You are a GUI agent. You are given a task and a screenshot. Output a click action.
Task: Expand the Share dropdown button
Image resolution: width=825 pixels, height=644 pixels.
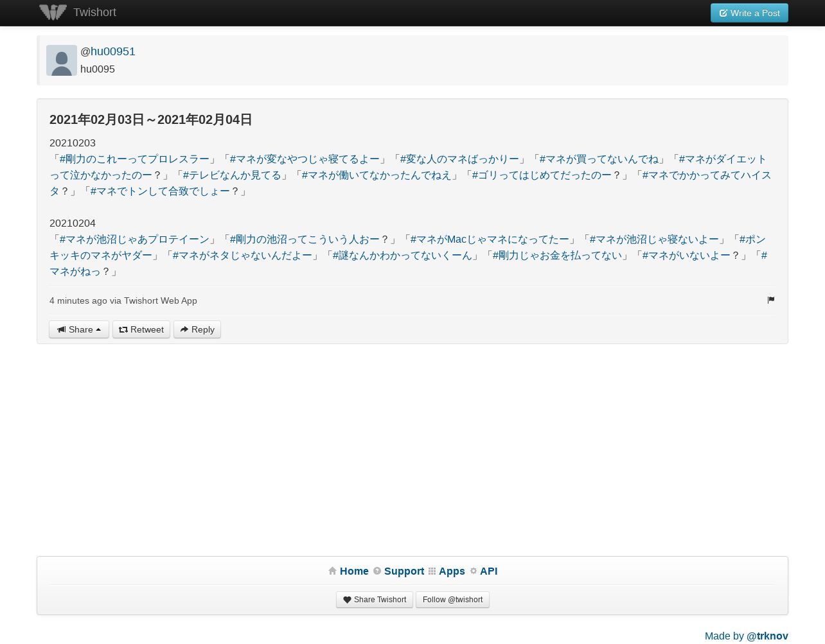(x=79, y=329)
